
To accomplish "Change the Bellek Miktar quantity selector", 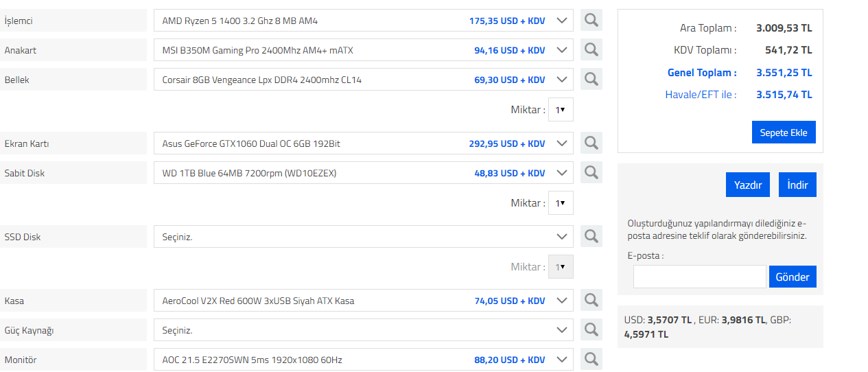I will [560, 110].
